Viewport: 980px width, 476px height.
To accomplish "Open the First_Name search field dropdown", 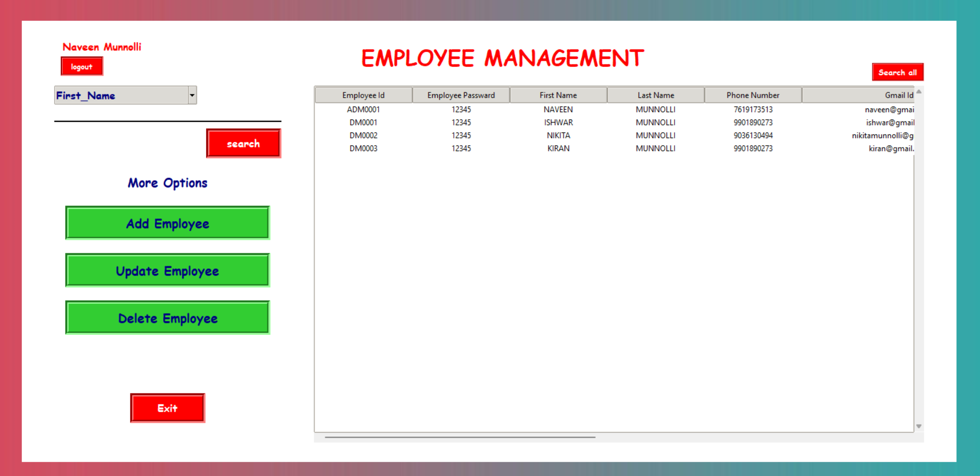I will (x=192, y=95).
